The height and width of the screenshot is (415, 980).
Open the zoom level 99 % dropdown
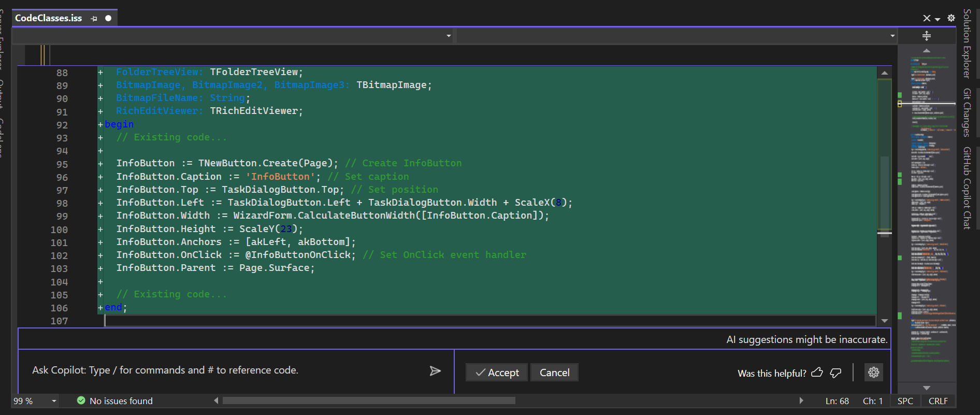(x=54, y=401)
